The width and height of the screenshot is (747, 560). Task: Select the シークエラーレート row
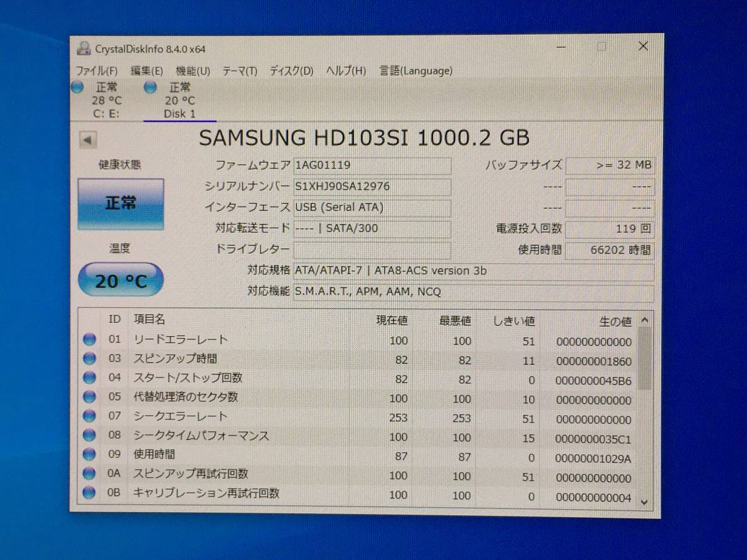coord(358,417)
